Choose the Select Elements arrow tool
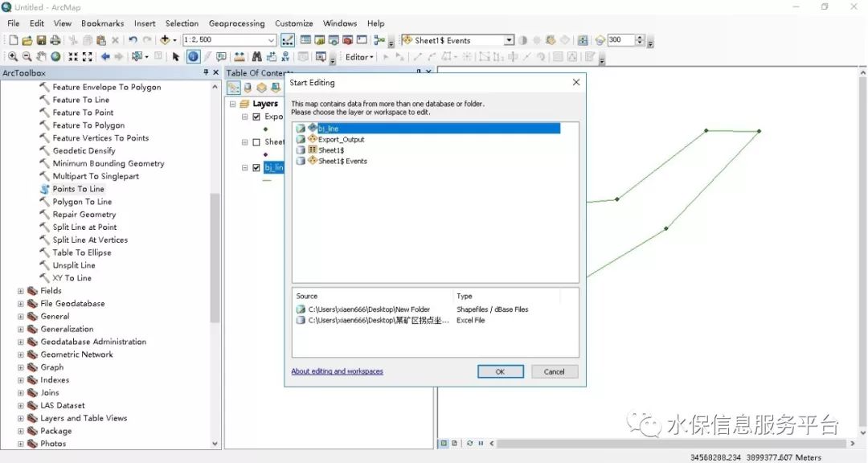This screenshot has width=868, height=463. [x=176, y=56]
